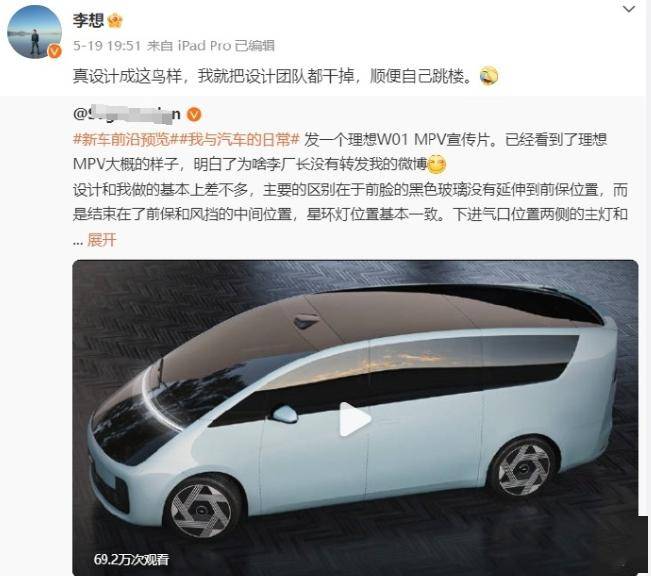Click the 69.2万次观看 view count

[131, 559]
